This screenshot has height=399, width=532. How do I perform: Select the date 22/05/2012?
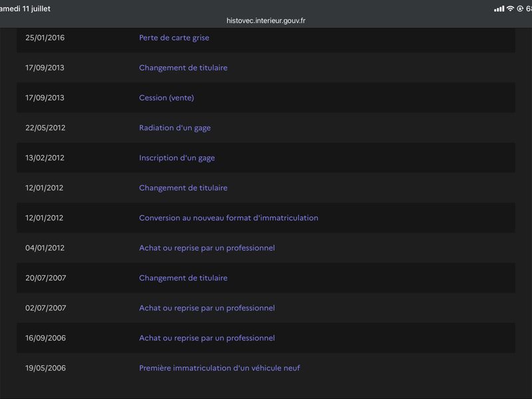click(45, 128)
